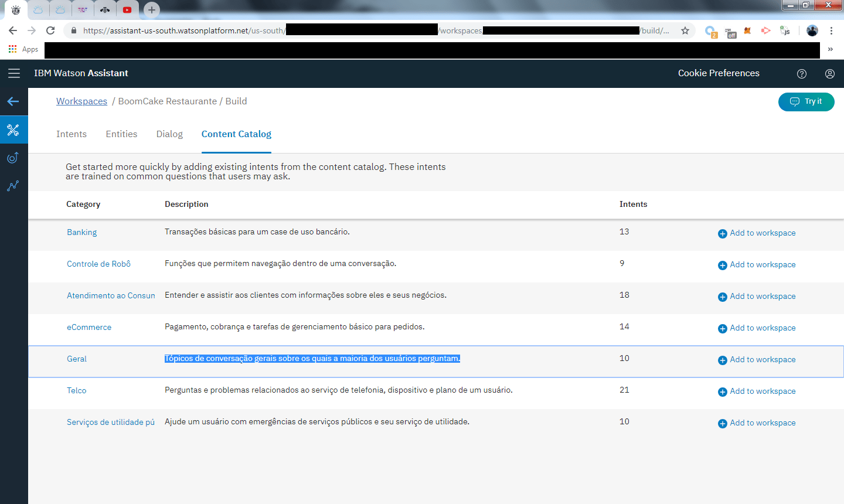Viewport: 844px width, 504px height.
Task: Open the MetaMask fox extension
Action: pyautogui.click(x=747, y=30)
